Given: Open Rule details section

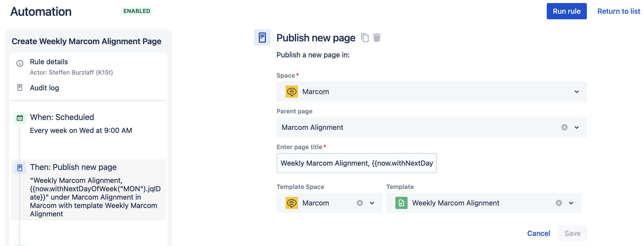Looking at the screenshot, I should [49, 62].
